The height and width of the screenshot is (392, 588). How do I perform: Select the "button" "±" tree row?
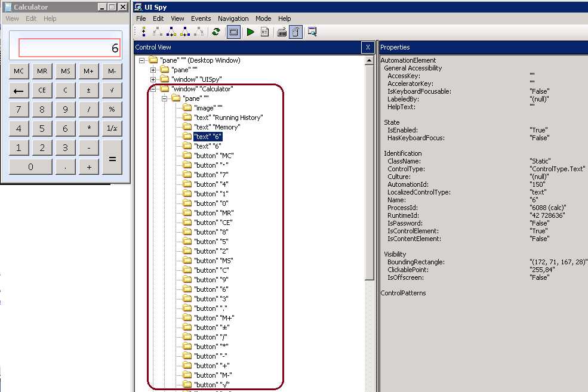(x=212, y=327)
